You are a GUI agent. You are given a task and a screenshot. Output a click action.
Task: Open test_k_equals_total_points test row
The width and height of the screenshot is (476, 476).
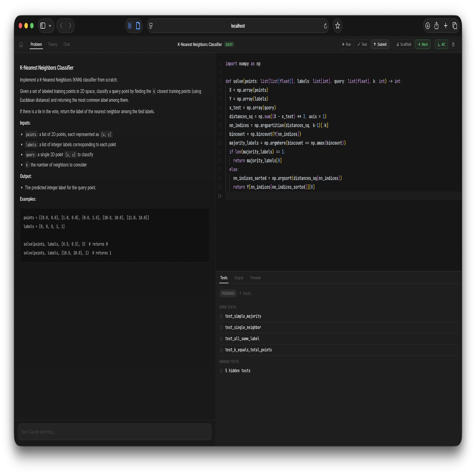tap(339, 350)
